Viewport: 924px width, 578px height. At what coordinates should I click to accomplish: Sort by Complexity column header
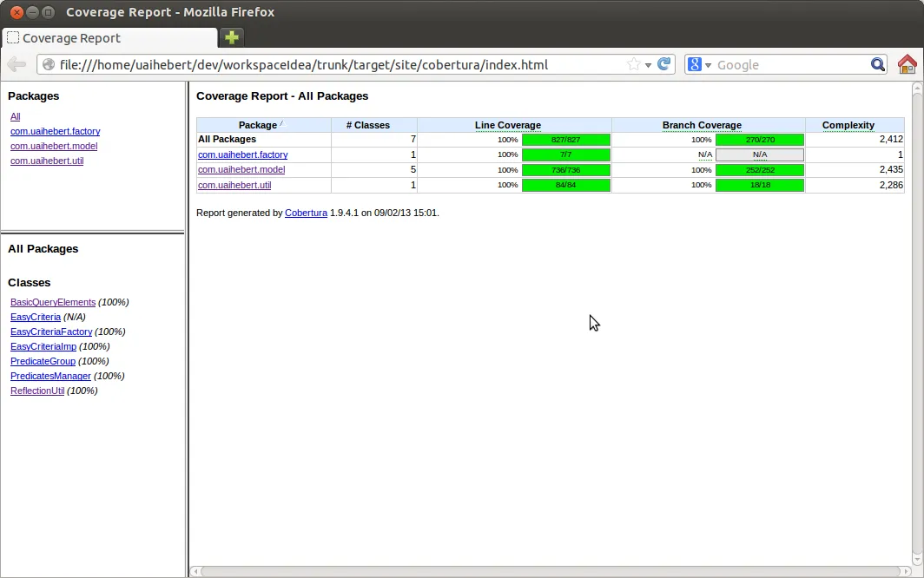855,125
